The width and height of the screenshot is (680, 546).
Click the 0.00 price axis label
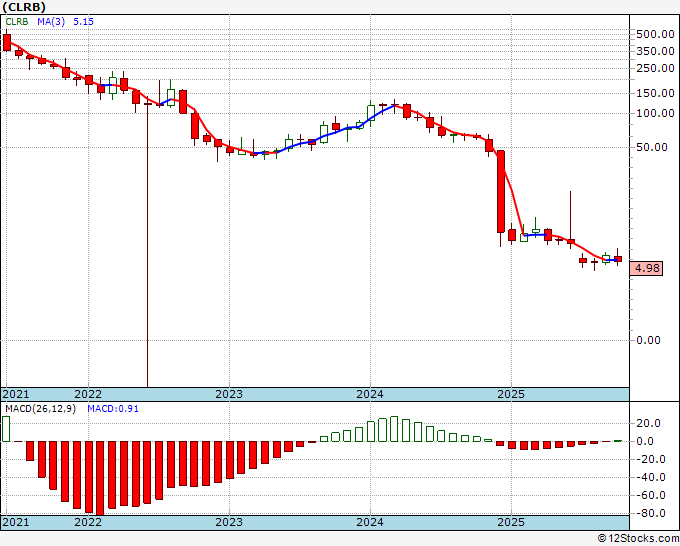pos(648,340)
